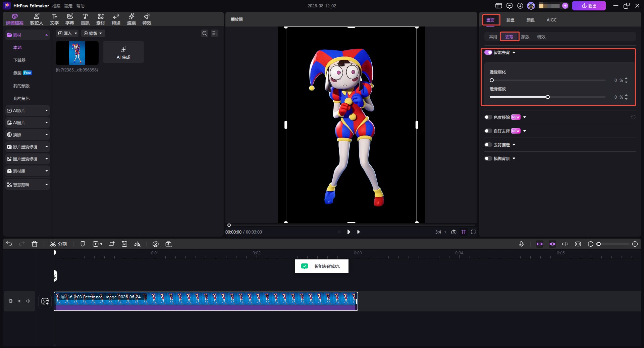Viewport: 644px width, 348px height.
Task: Open the download center icon in title bar
Action: 520,6
